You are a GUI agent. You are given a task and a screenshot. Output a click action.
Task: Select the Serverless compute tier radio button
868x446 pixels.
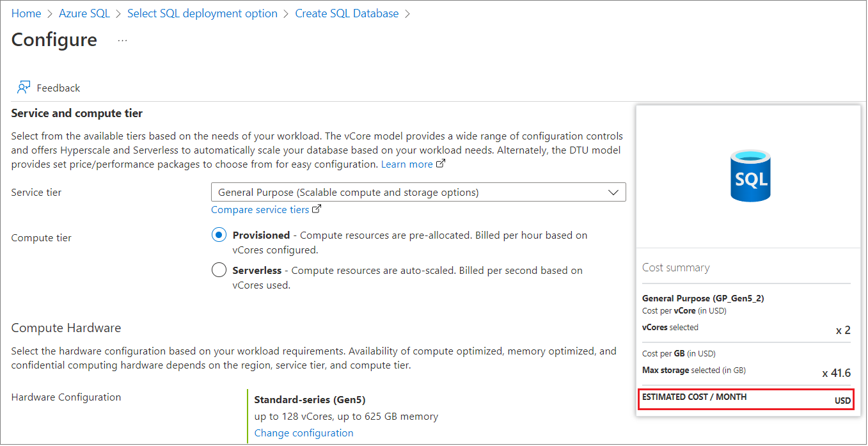pos(219,270)
